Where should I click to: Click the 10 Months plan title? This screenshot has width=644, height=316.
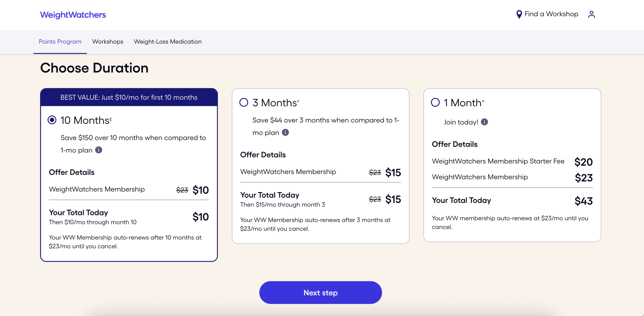tap(86, 120)
